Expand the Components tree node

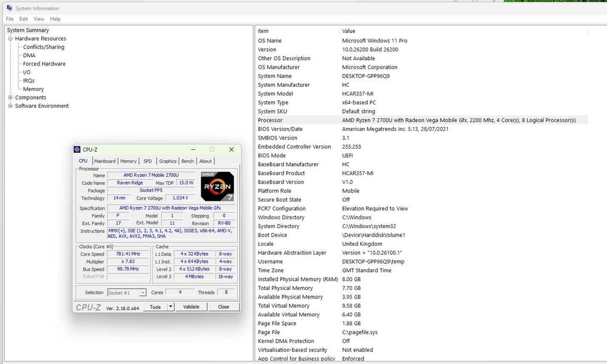click(x=10, y=98)
